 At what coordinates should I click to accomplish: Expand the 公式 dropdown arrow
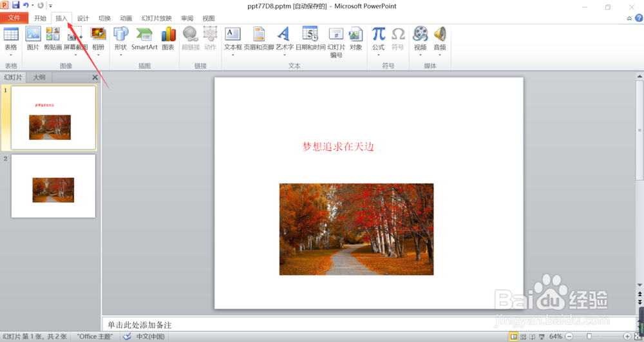(x=378, y=55)
